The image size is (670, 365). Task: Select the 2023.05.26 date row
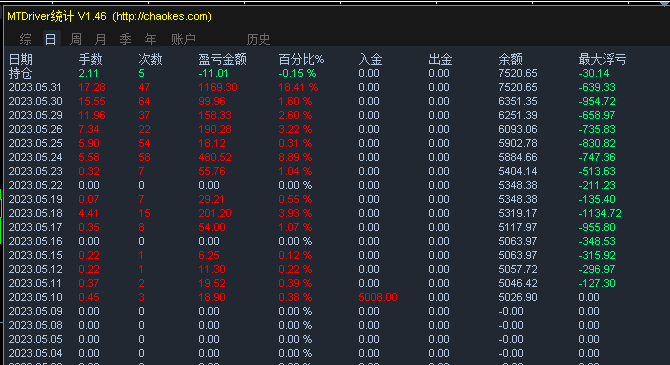click(35, 130)
